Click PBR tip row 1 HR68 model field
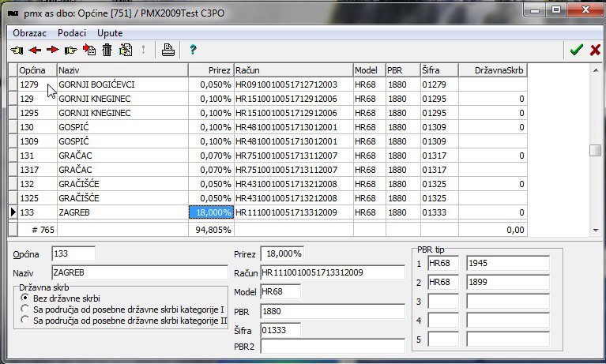The image size is (606, 364). pos(443,263)
